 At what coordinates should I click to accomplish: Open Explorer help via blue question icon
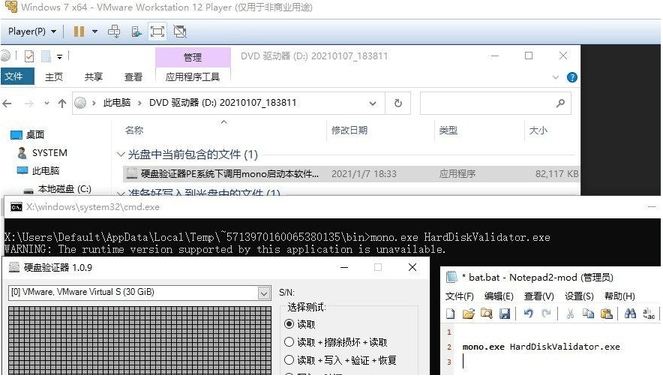click(572, 77)
